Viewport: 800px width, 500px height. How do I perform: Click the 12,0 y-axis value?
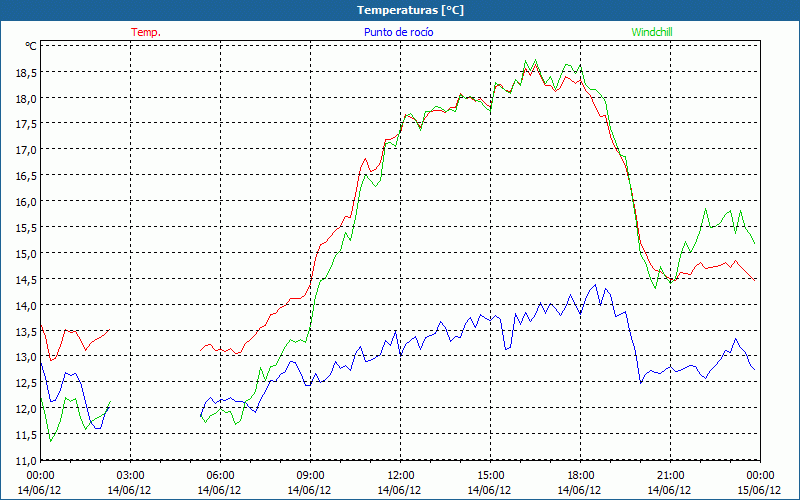(x=26, y=410)
